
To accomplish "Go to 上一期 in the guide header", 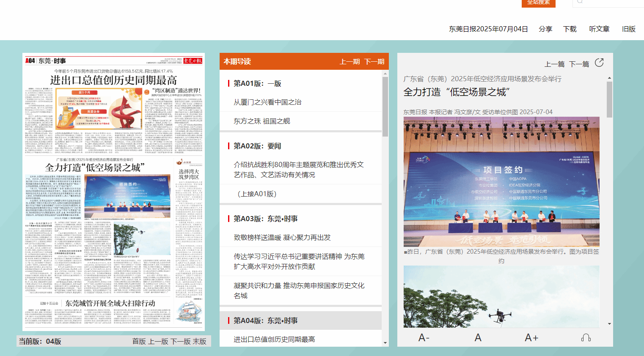I will 350,62.
